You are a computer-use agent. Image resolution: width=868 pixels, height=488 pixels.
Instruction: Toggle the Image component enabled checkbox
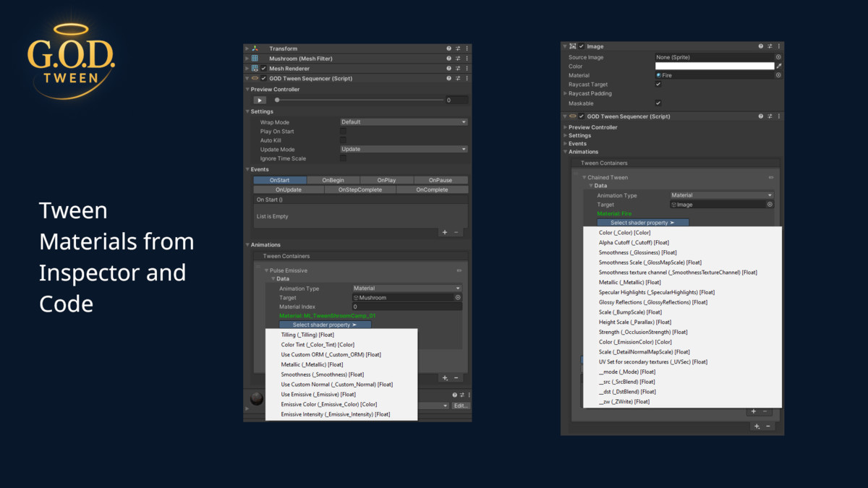582,46
